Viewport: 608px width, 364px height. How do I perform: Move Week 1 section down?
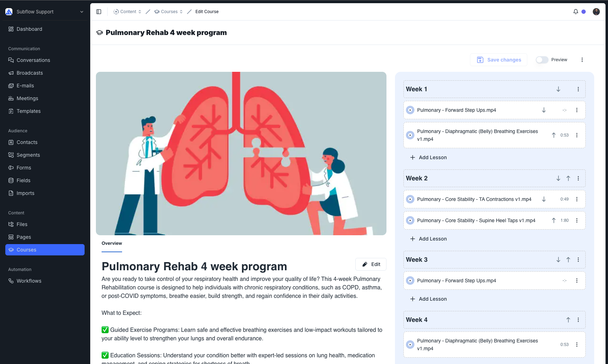tap(558, 89)
